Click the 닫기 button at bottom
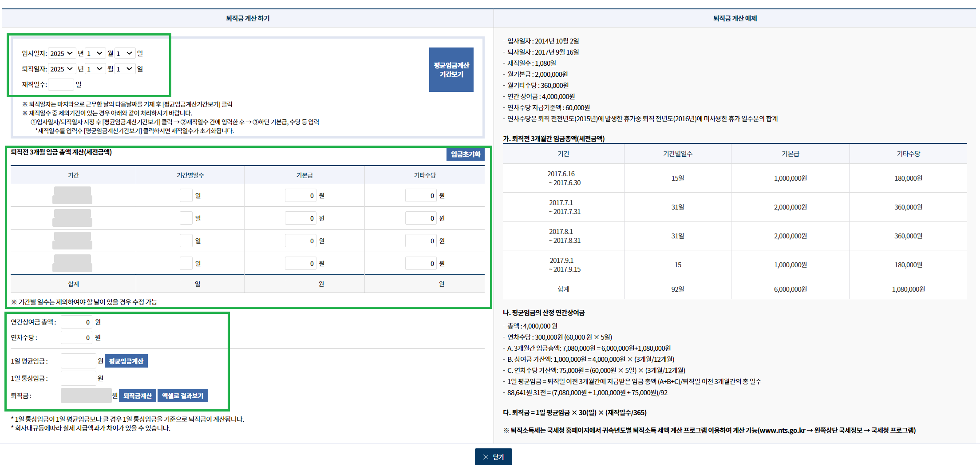Image resolution: width=980 pixels, height=467 pixels. 493,456
